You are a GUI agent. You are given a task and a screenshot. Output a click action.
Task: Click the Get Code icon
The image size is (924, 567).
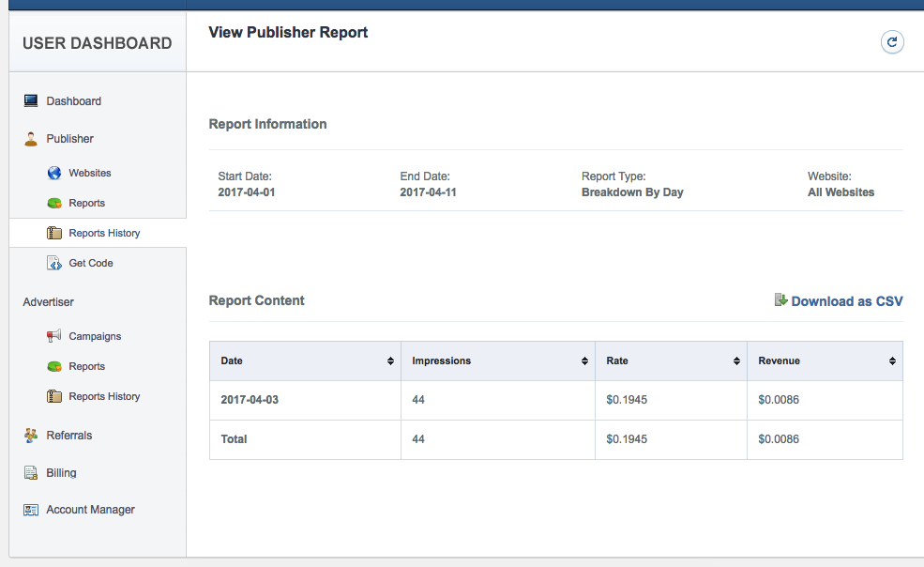pos(54,264)
